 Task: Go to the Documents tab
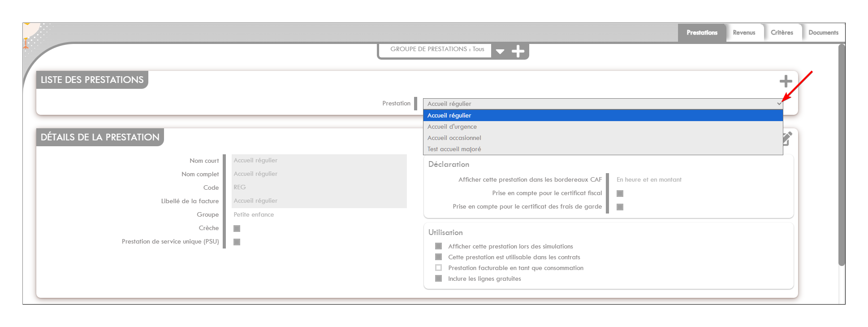823,33
